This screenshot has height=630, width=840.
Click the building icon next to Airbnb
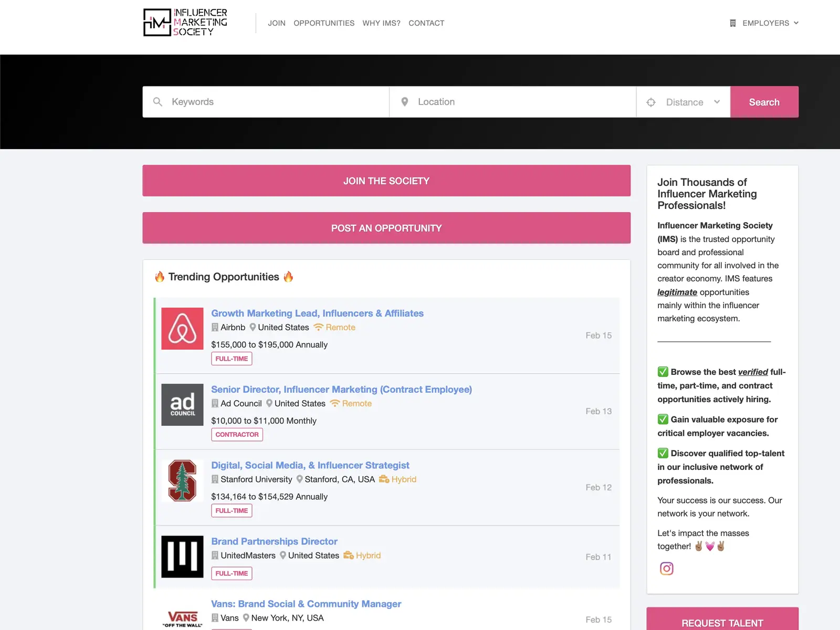[x=215, y=327]
